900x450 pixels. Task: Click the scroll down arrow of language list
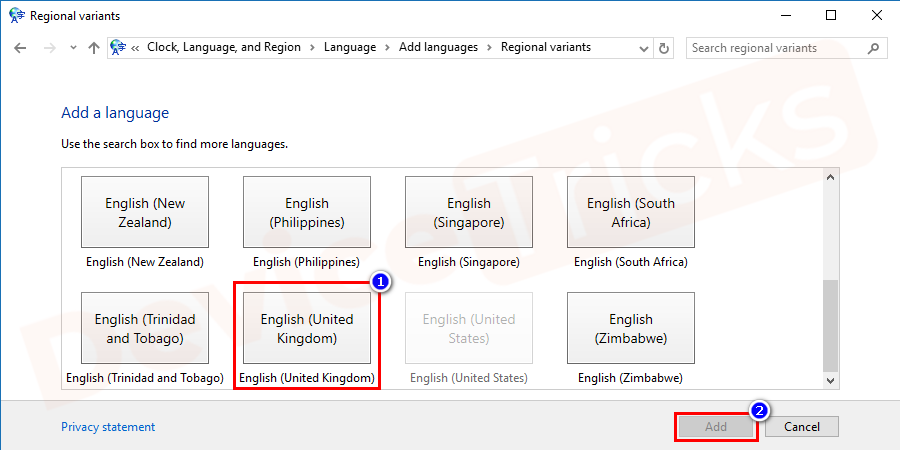(x=831, y=380)
